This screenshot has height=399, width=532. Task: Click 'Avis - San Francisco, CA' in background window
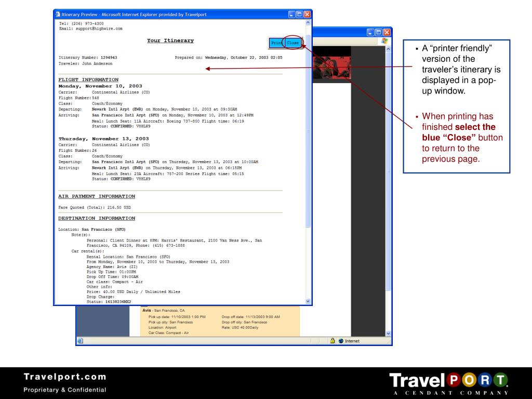[x=164, y=310]
